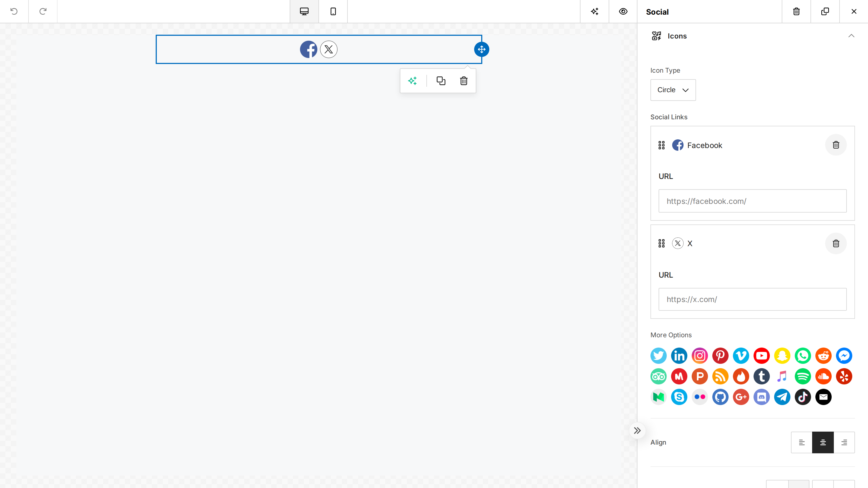Add Snapchat from More Options
The height and width of the screenshot is (488, 868).
(782, 356)
